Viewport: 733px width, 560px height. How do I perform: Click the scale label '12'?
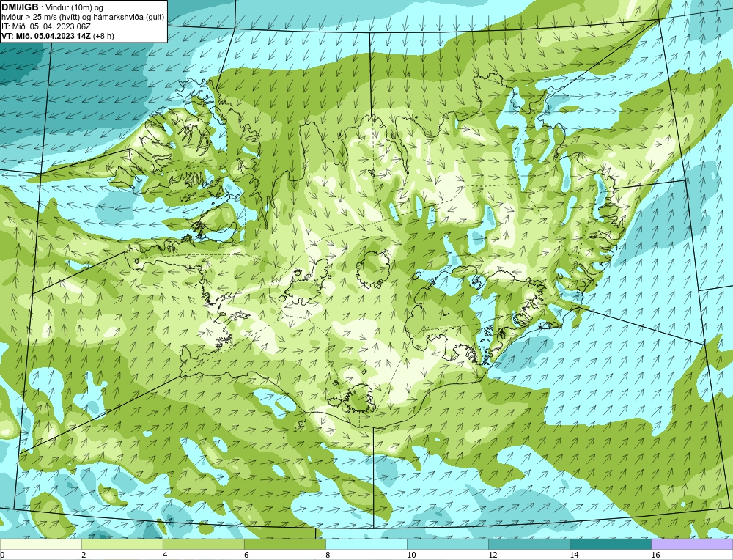click(493, 555)
